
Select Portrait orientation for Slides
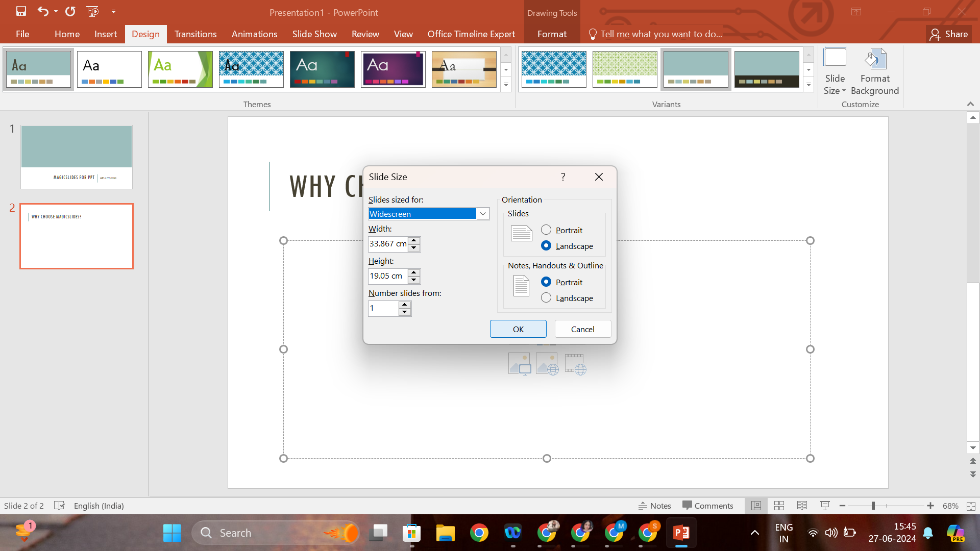546,230
